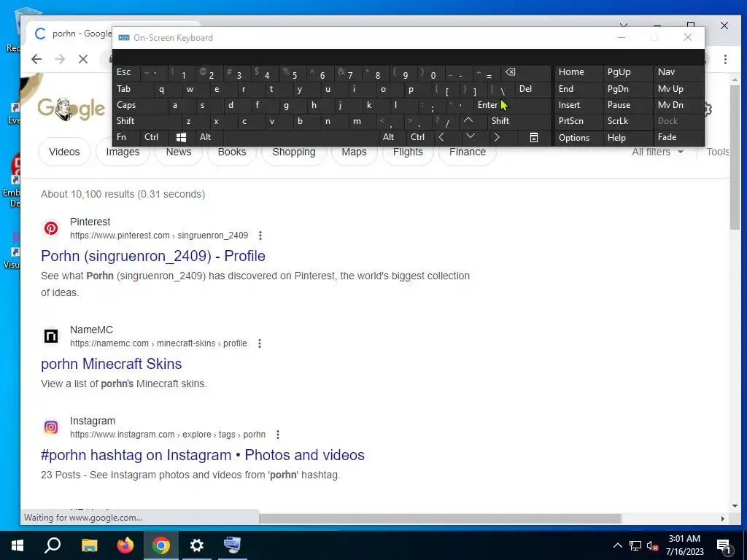
Task: Select the Videos filter tab
Action: point(64,152)
